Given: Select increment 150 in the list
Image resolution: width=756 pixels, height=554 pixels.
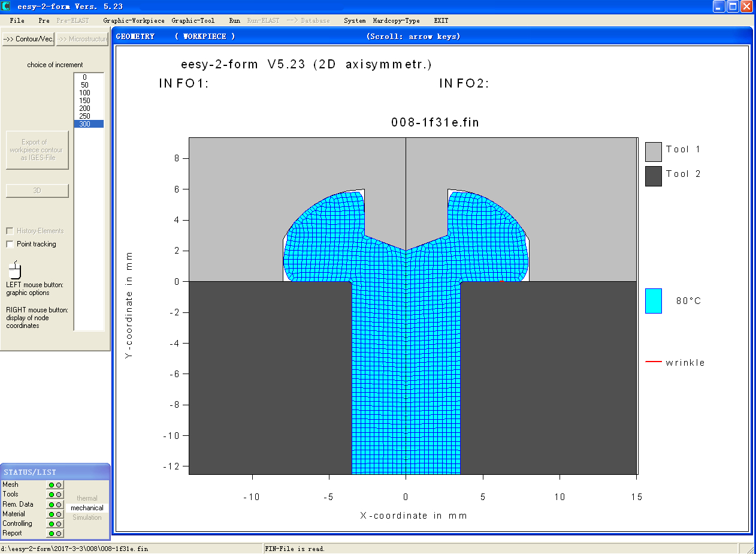Looking at the screenshot, I should coord(84,101).
